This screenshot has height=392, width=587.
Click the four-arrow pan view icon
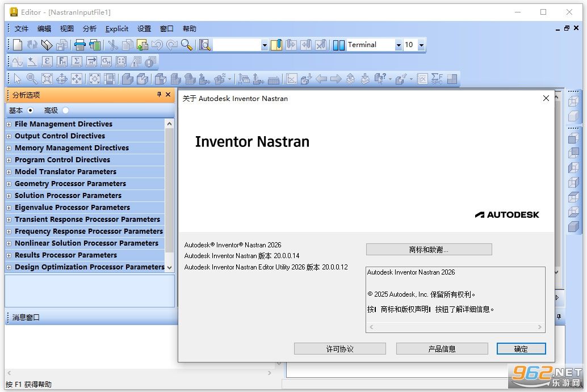(77, 78)
